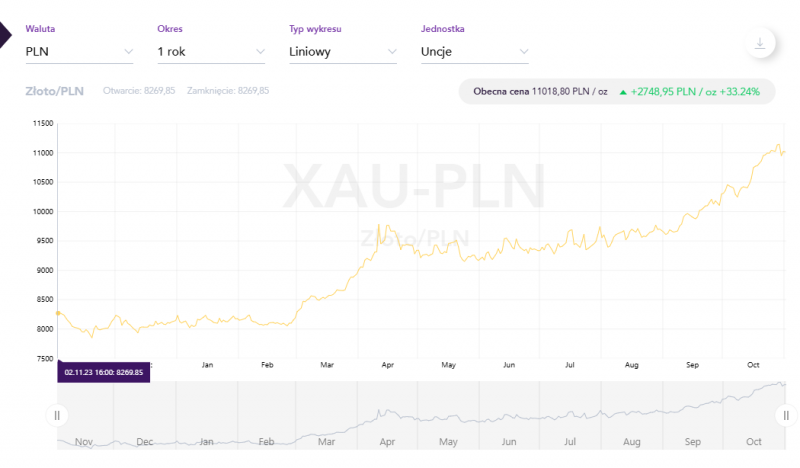
Task: Click the right navigator range handle
Action: click(785, 415)
